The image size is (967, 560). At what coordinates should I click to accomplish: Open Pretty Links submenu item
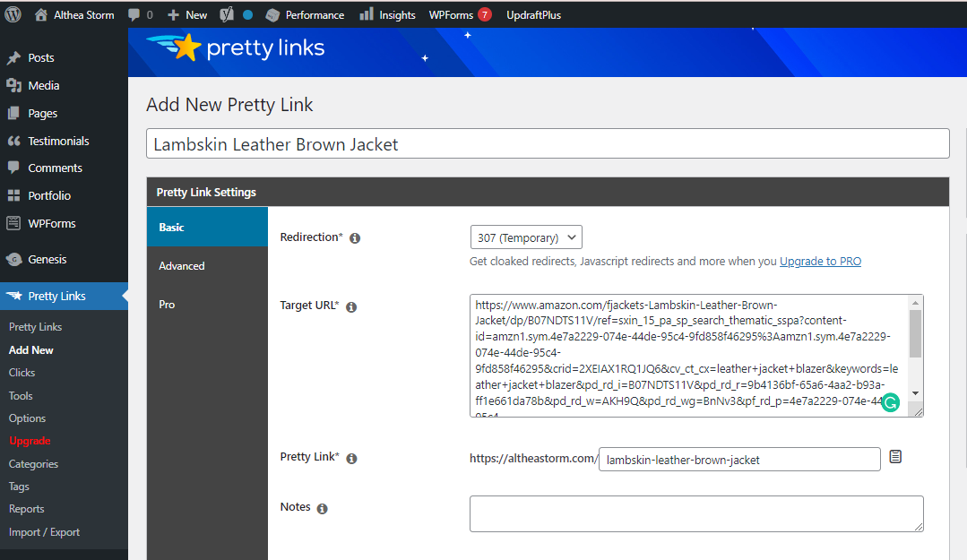click(x=35, y=327)
